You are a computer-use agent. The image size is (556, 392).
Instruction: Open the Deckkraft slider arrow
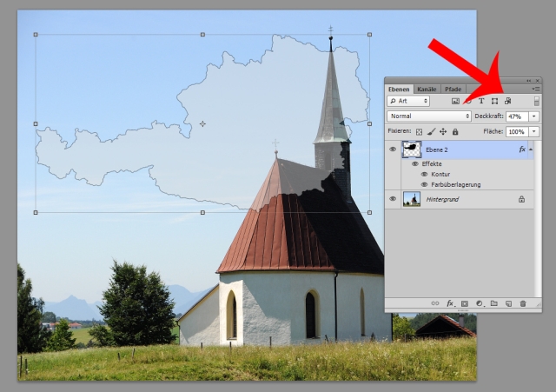(534, 116)
